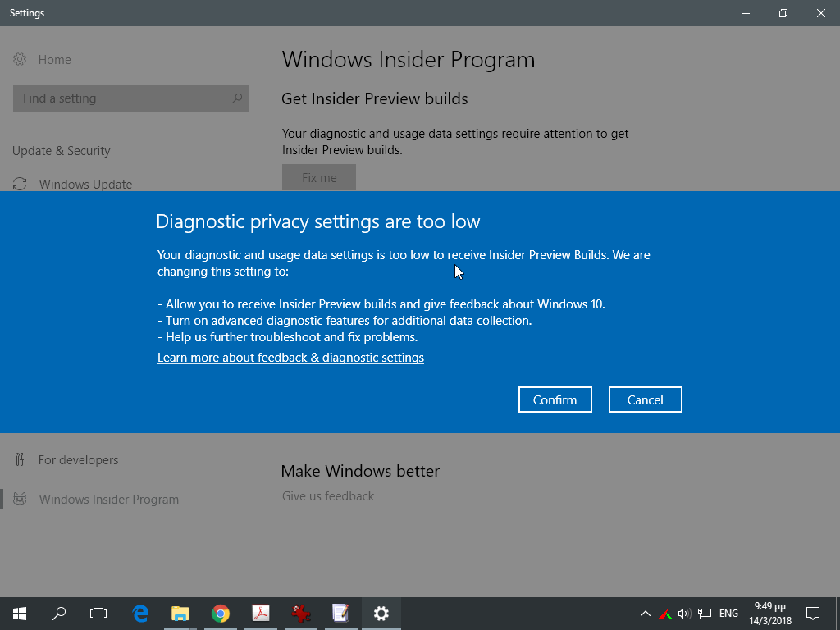Minimize the Settings window

[x=745, y=13]
